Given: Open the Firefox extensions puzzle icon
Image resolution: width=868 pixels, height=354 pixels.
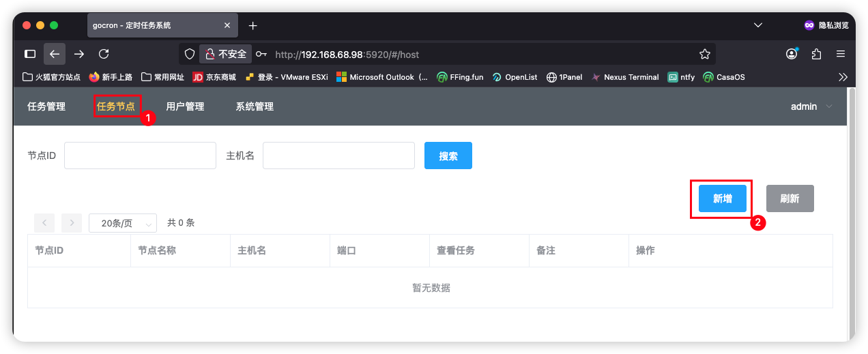Looking at the screenshot, I should point(816,54).
